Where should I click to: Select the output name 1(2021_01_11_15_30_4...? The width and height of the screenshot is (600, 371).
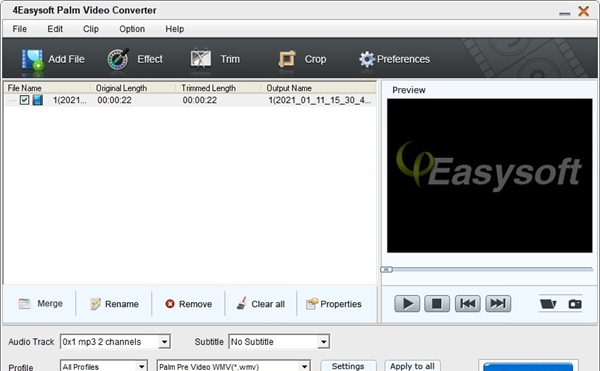coord(320,100)
